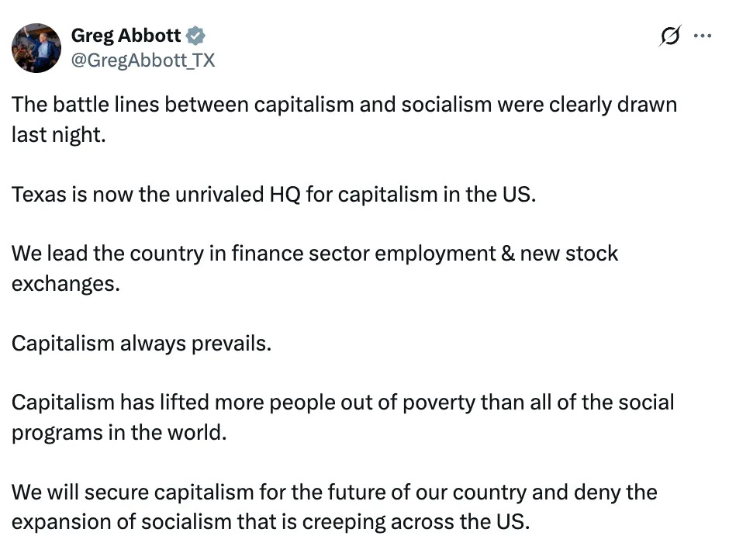The height and width of the screenshot is (560, 729).
Task: Click the phrase "finance sector employment"
Action: point(363,254)
